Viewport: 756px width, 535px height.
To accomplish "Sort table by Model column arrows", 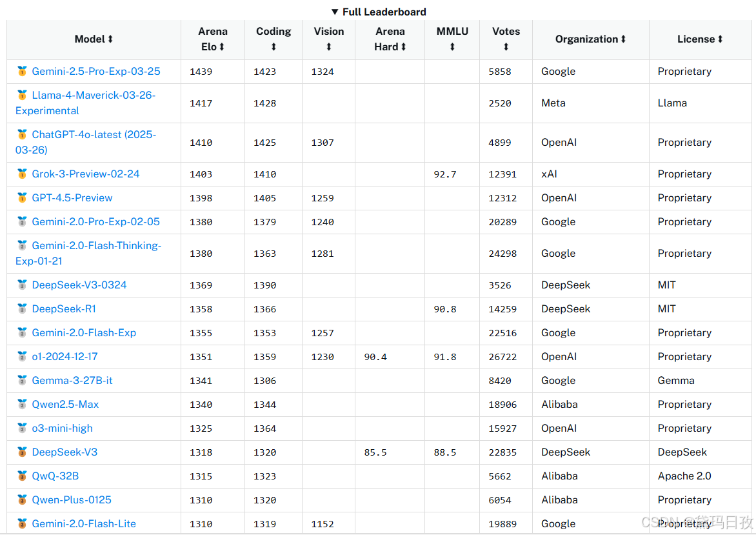I will (110, 39).
